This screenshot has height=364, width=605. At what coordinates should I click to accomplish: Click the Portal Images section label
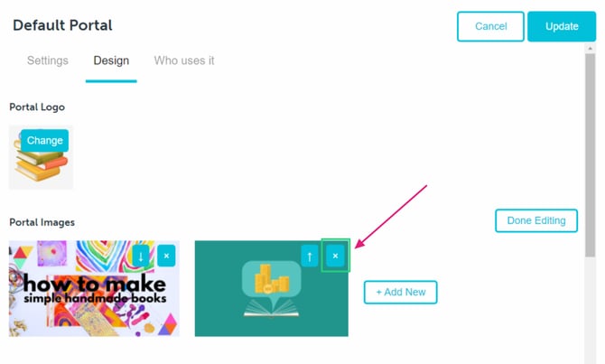point(42,222)
